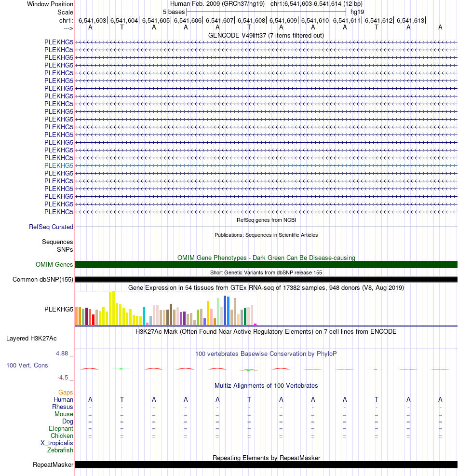The image size is (458, 476).
Task: Select the Scale label in the ruler
Action: [65, 13]
